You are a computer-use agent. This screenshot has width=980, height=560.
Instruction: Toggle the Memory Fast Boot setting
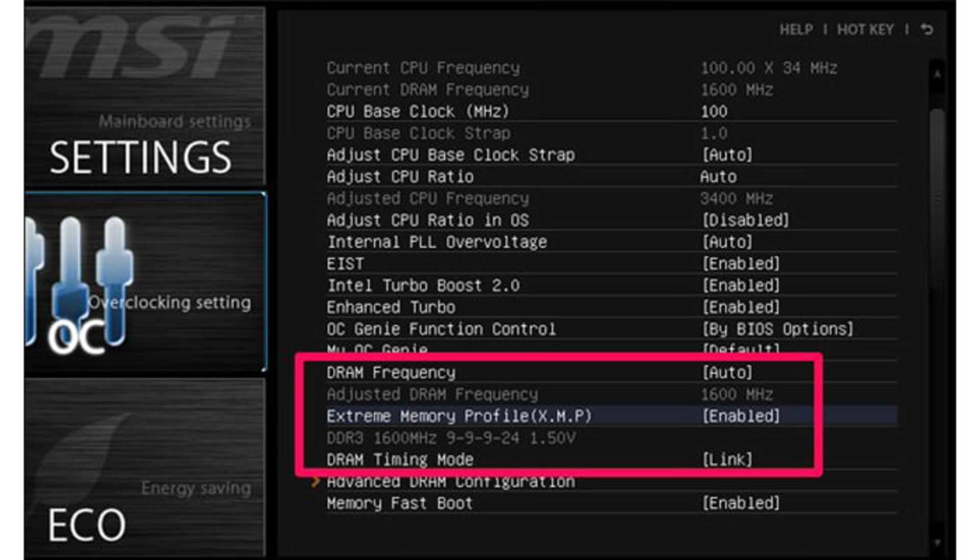(x=741, y=503)
